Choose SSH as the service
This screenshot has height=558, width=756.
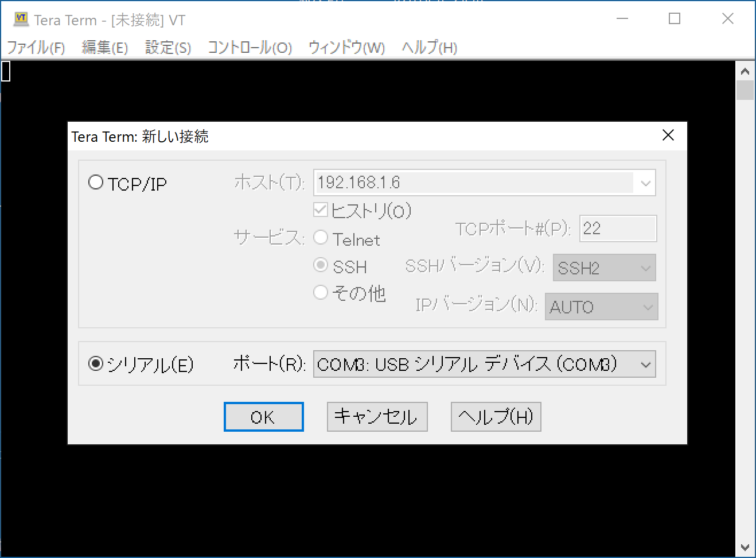pos(321,265)
